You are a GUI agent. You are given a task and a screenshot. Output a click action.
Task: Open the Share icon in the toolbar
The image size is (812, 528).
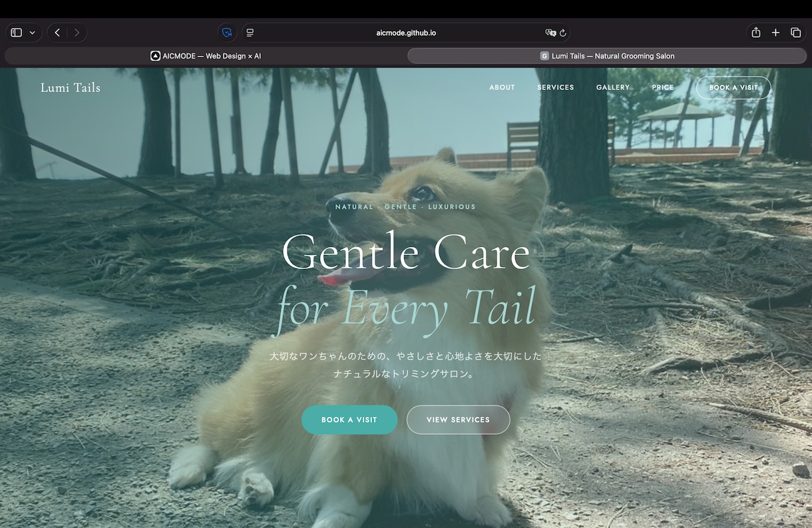pos(756,33)
